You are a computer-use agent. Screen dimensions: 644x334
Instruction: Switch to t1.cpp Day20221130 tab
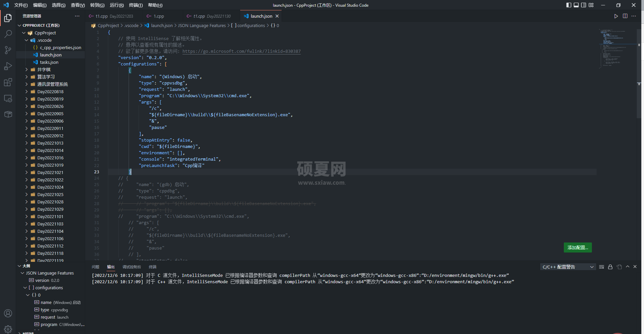(212, 16)
